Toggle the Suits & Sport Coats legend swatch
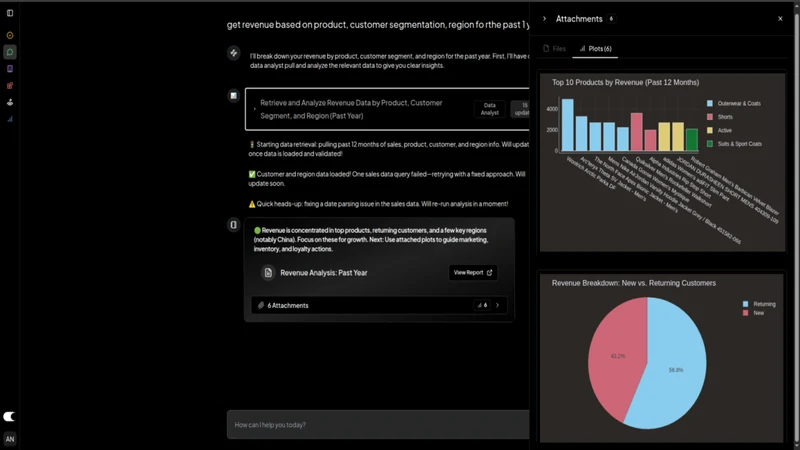Screen dimensions: 800x450 click(x=710, y=144)
